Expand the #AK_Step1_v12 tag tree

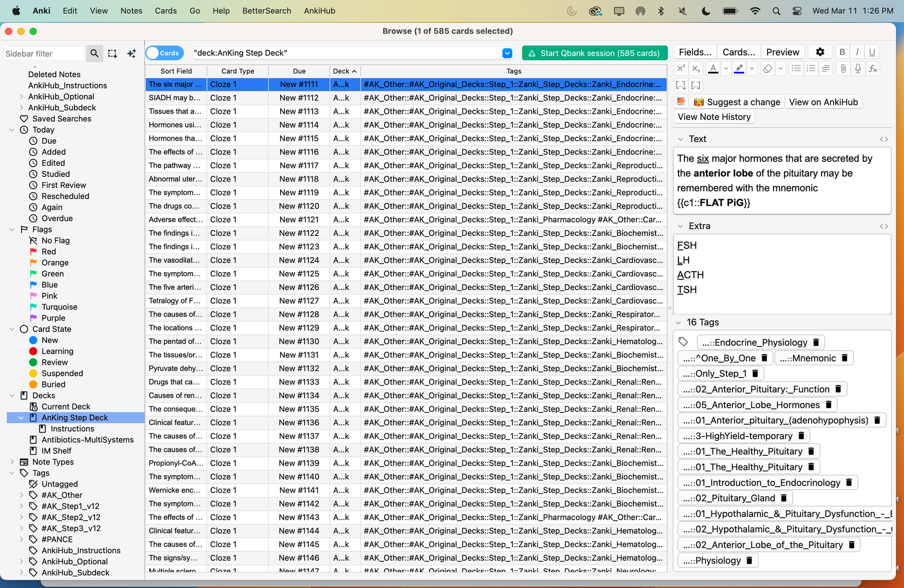coord(21,506)
